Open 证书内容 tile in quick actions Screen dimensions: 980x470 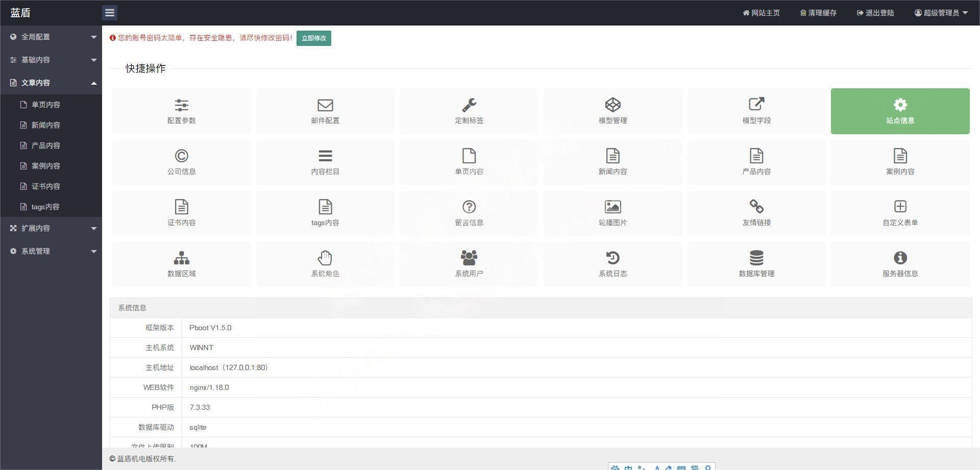[181, 213]
